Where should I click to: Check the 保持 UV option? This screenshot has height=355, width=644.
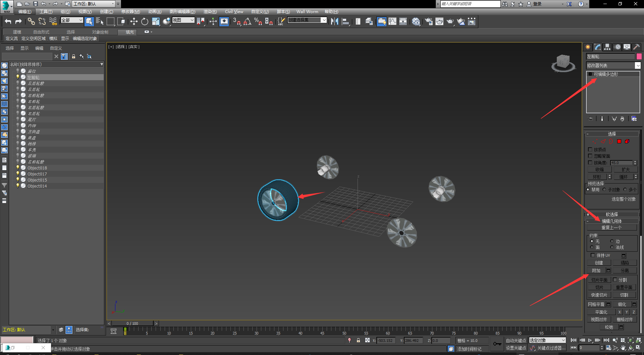(x=593, y=255)
